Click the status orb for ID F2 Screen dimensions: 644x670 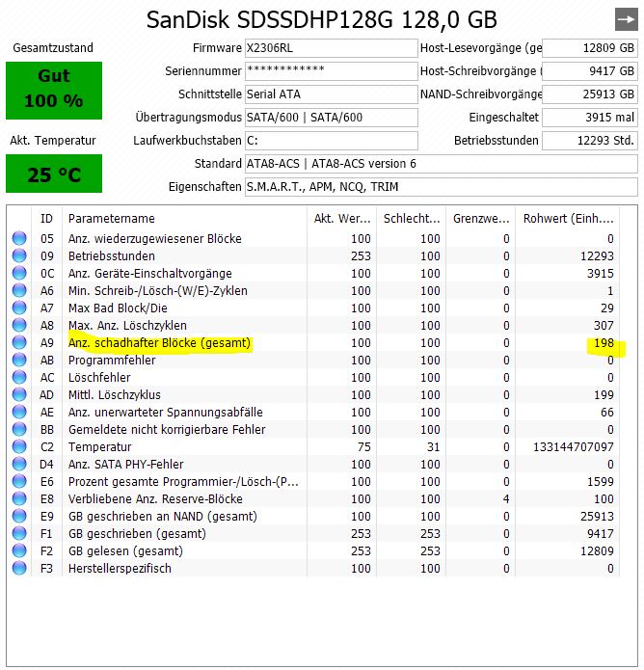pos(19,550)
